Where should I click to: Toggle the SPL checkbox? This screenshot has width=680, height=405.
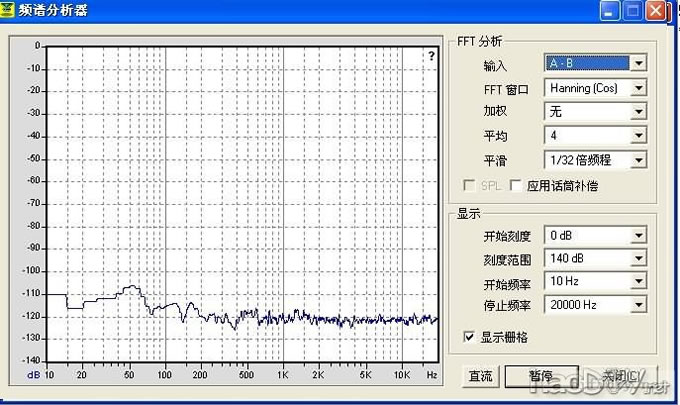[x=469, y=185]
